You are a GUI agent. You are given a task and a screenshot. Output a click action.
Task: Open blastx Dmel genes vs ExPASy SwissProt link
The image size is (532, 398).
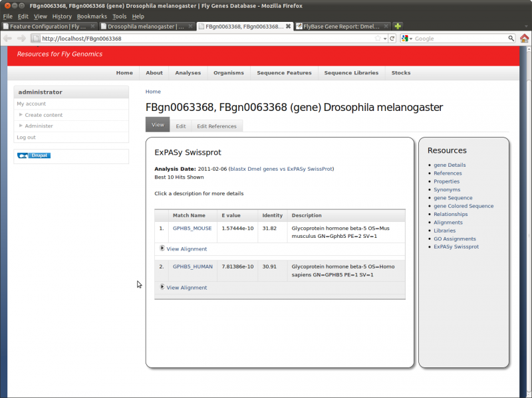pos(281,169)
